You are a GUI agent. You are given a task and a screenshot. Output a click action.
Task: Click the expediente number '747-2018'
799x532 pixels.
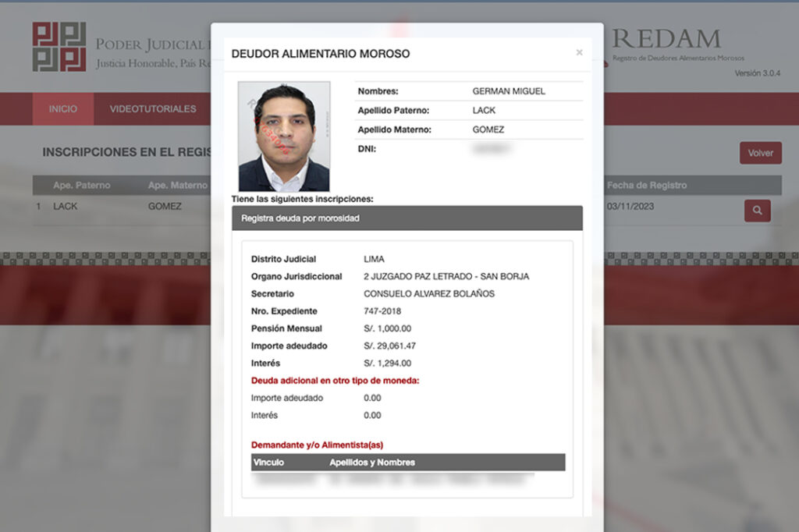click(382, 311)
